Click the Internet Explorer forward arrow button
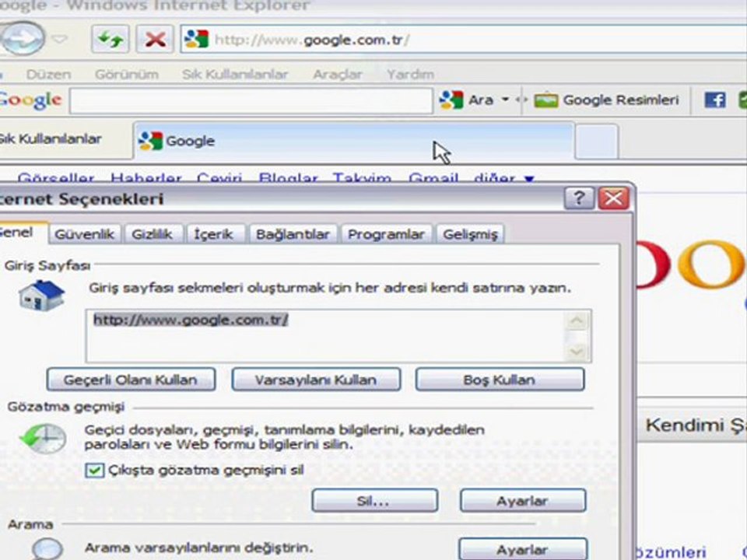Viewport: 747px width, 560px height. tap(22, 38)
